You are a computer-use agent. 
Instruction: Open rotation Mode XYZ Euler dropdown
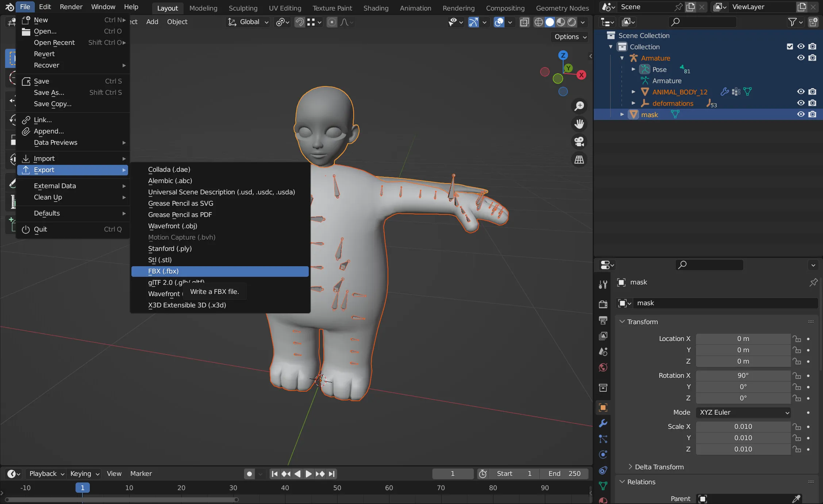(x=743, y=412)
